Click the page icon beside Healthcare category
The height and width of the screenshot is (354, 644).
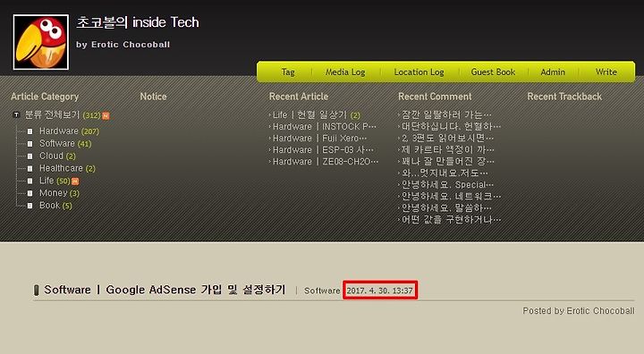[30, 168]
